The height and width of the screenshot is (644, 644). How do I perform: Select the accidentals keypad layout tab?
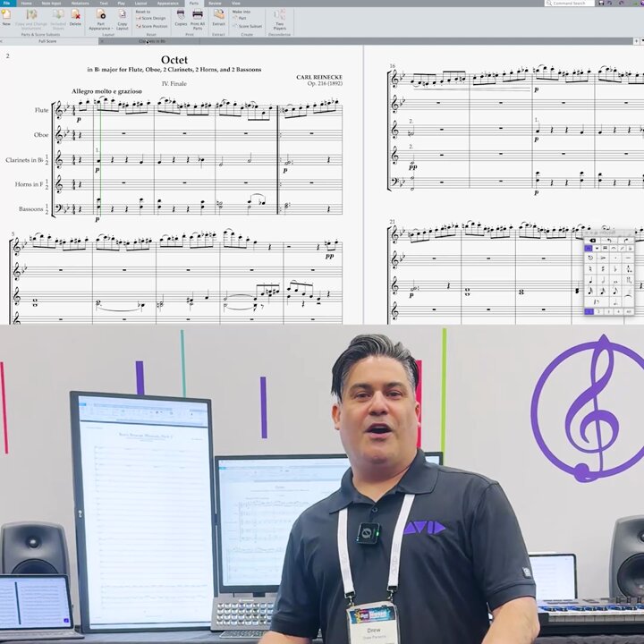coord(630,248)
